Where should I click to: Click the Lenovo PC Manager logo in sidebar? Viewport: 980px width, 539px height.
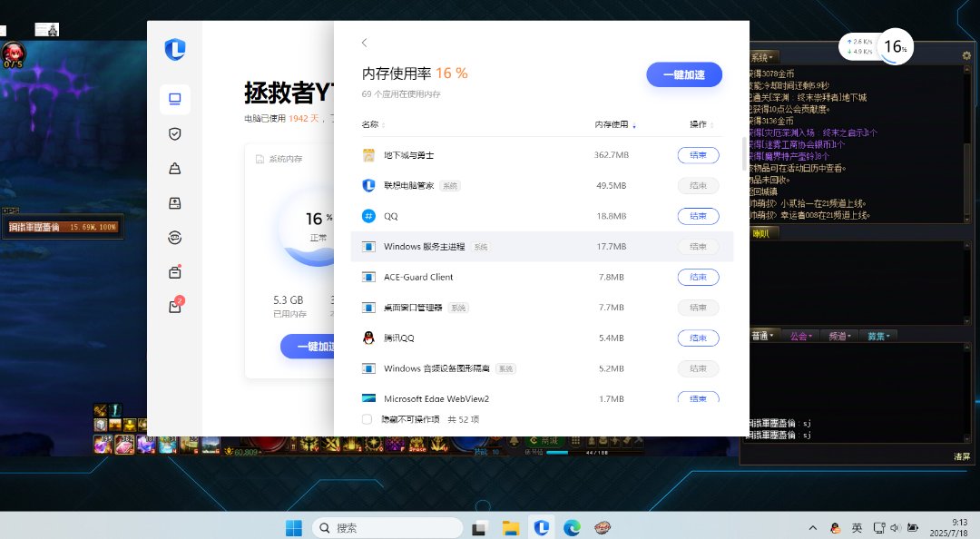click(175, 49)
